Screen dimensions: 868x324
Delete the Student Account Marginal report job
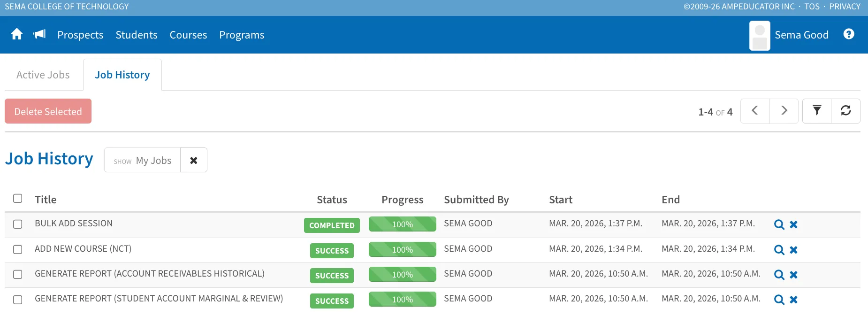coord(794,300)
